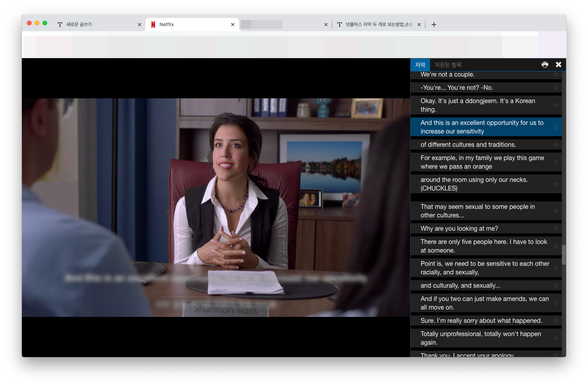Star the "around the room using only our necks" line

pos(556,184)
